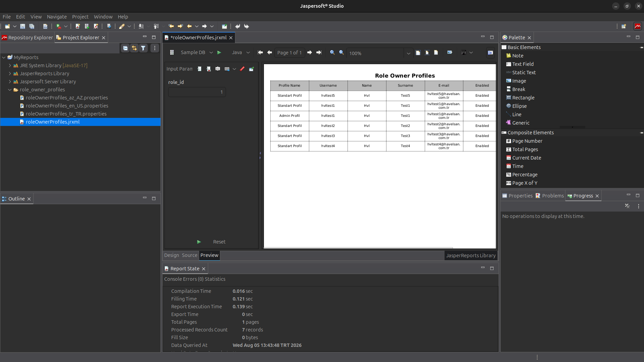Click the Back navigation arrow in toolbar
644x362 pixels.
[189, 26]
